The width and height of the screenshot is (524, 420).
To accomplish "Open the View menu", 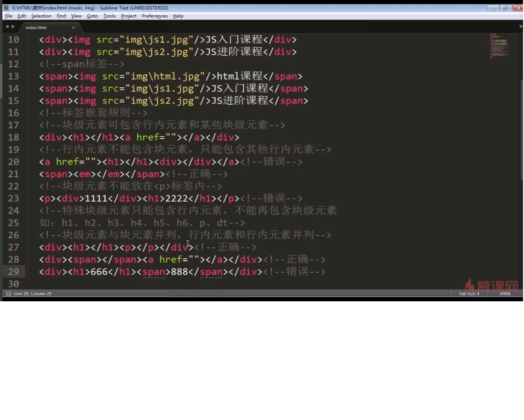I will pyautogui.click(x=76, y=16).
